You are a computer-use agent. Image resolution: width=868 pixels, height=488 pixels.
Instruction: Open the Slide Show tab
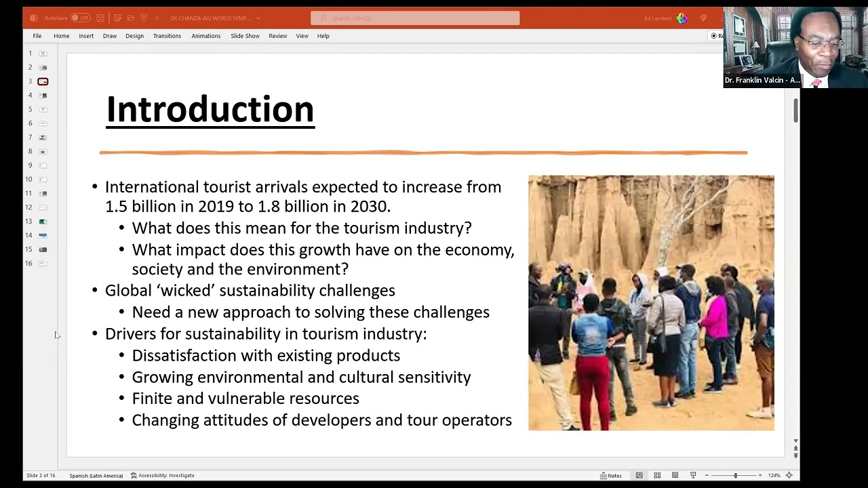[245, 36]
